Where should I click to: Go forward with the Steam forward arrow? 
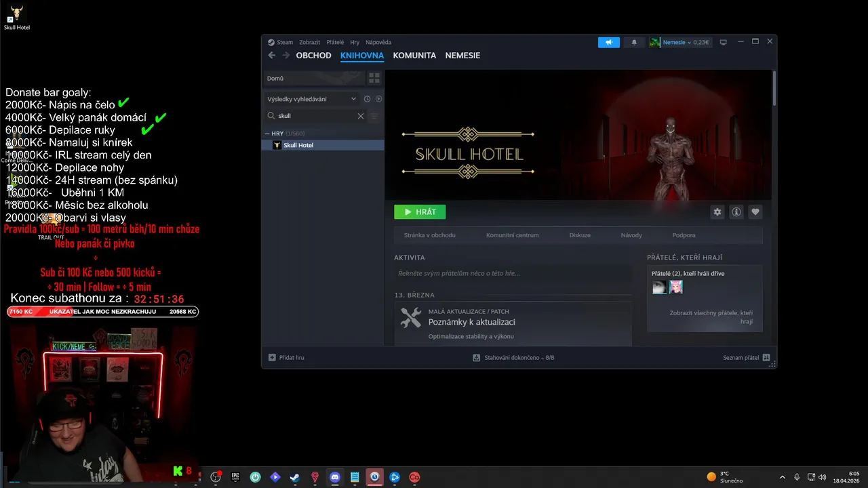coord(286,56)
